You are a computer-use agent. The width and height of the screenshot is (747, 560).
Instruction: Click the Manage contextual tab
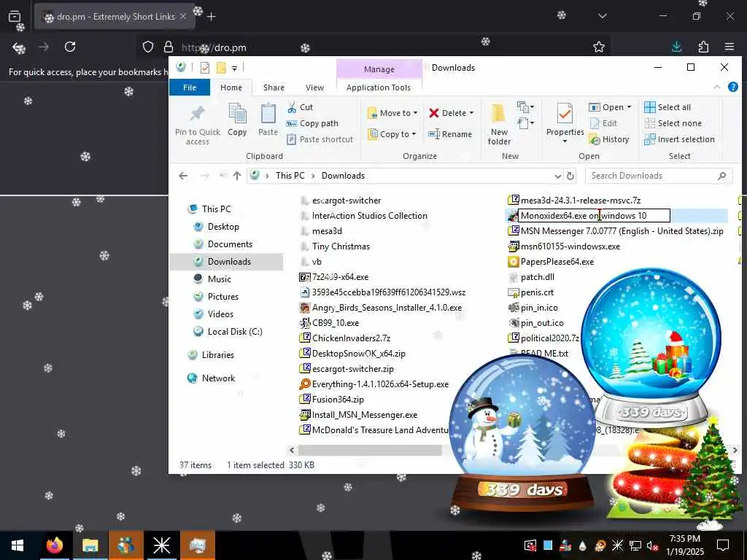pos(379,69)
